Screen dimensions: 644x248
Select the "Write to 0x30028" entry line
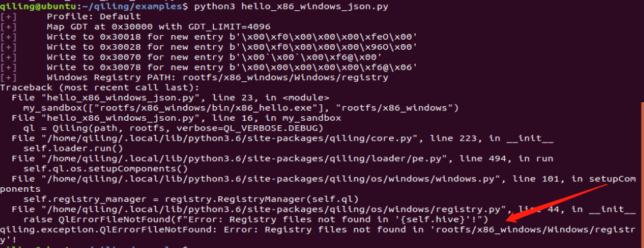point(232,47)
